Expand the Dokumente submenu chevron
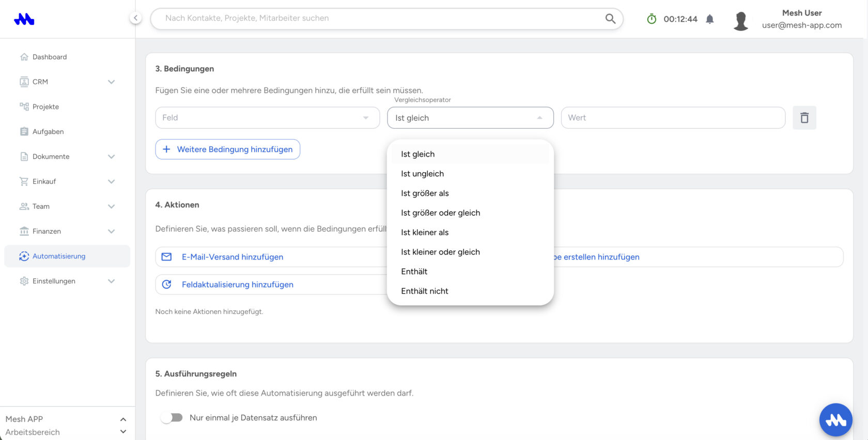The width and height of the screenshot is (868, 440). [x=111, y=157]
